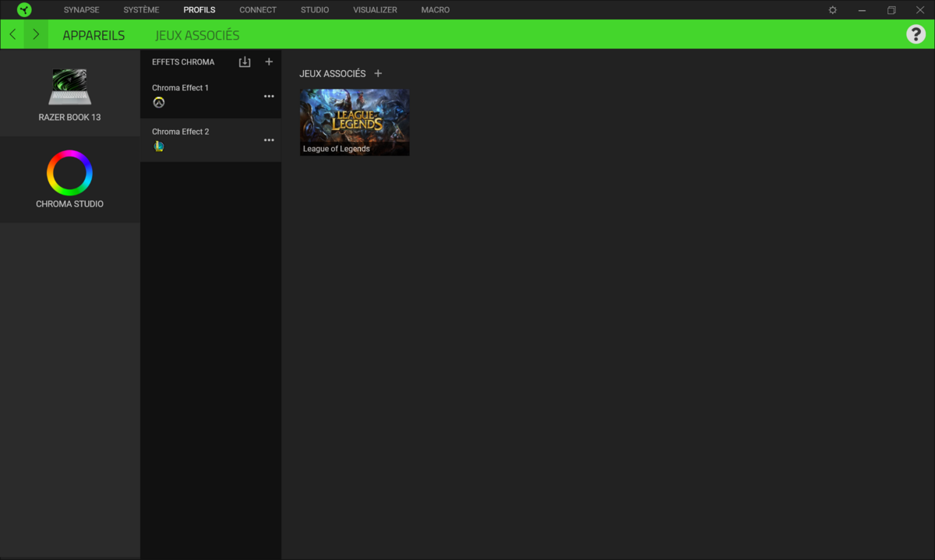Open the VISUALIZER tab
Viewport: 935px width, 560px height.
click(375, 10)
